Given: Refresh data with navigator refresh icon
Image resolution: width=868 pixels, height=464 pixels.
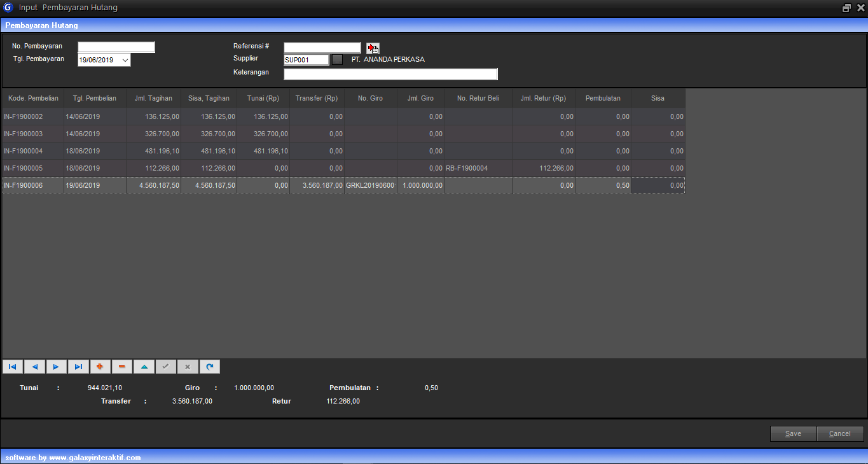Looking at the screenshot, I should pyautogui.click(x=209, y=367).
